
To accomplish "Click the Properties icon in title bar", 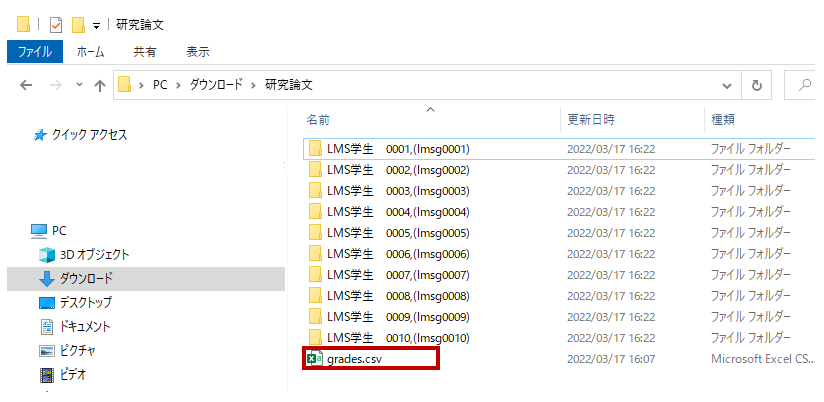I will point(56,25).
